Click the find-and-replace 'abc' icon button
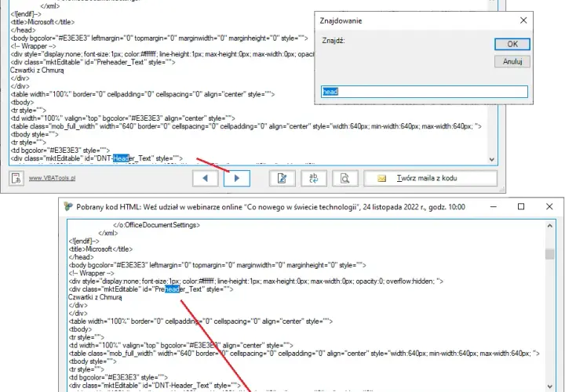Screen dimensions: 565x392 click(314, 178)
